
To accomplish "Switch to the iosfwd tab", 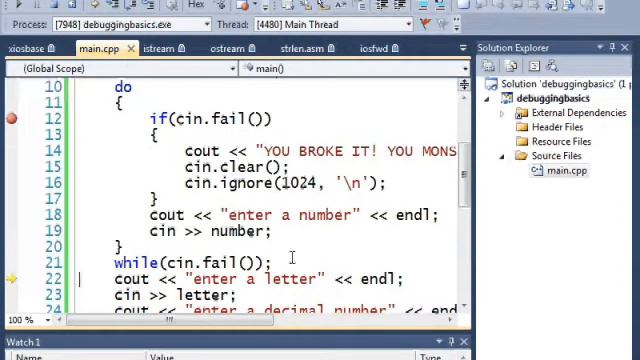I will [379, 49].
